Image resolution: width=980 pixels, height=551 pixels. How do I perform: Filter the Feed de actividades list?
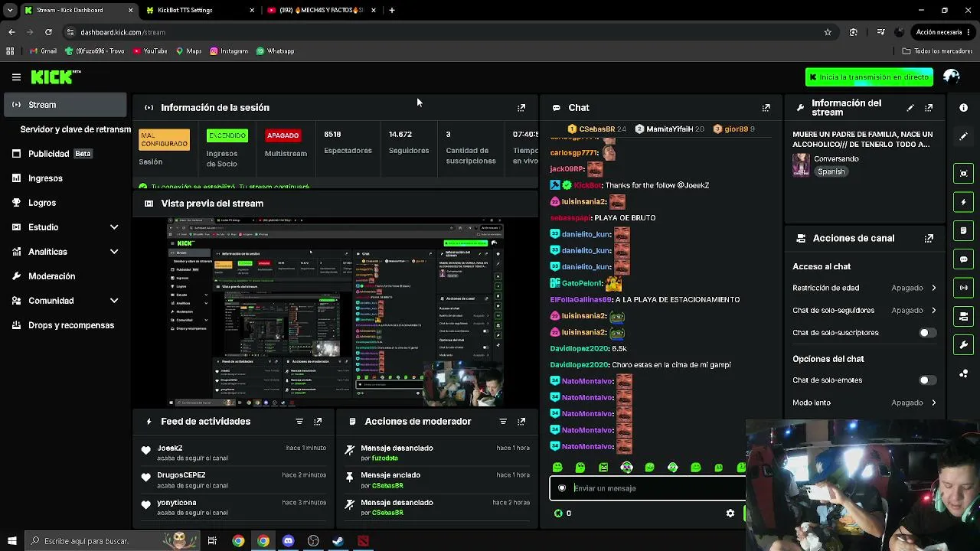299,422
